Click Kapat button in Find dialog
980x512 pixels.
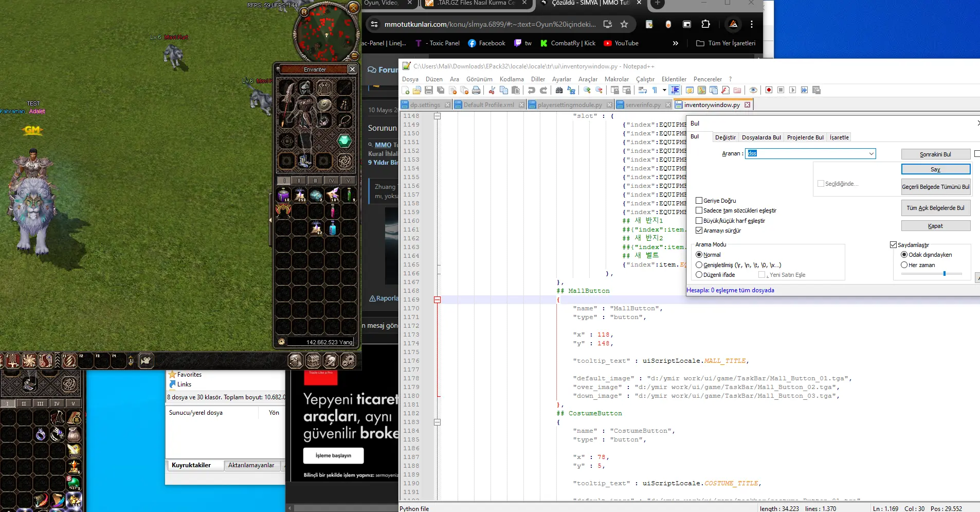point(935,226)
